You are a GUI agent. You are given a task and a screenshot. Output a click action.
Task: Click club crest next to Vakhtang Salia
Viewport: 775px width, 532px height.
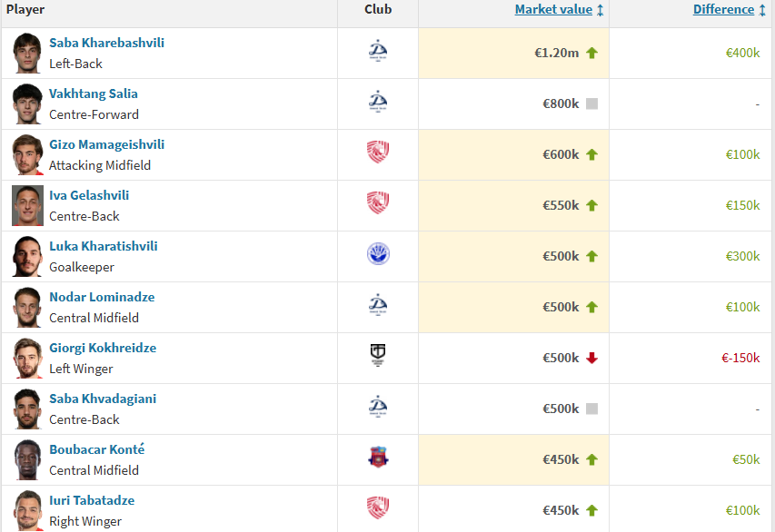(x=378, y=102)
